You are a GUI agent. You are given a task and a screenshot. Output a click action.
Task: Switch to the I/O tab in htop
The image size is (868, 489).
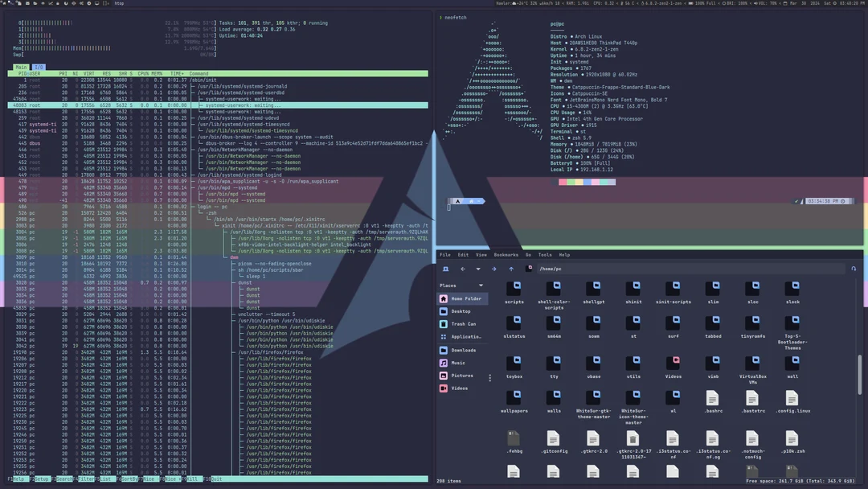(x=38, y=68)
